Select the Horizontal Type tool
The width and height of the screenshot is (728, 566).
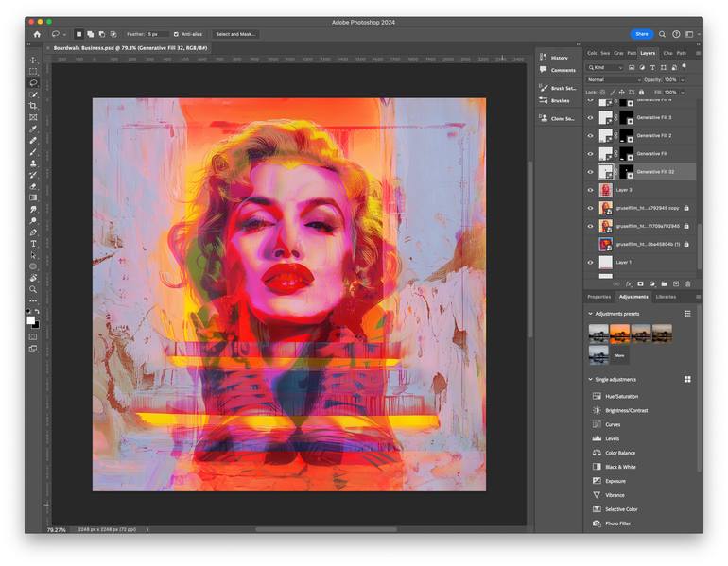pos(33,244)
